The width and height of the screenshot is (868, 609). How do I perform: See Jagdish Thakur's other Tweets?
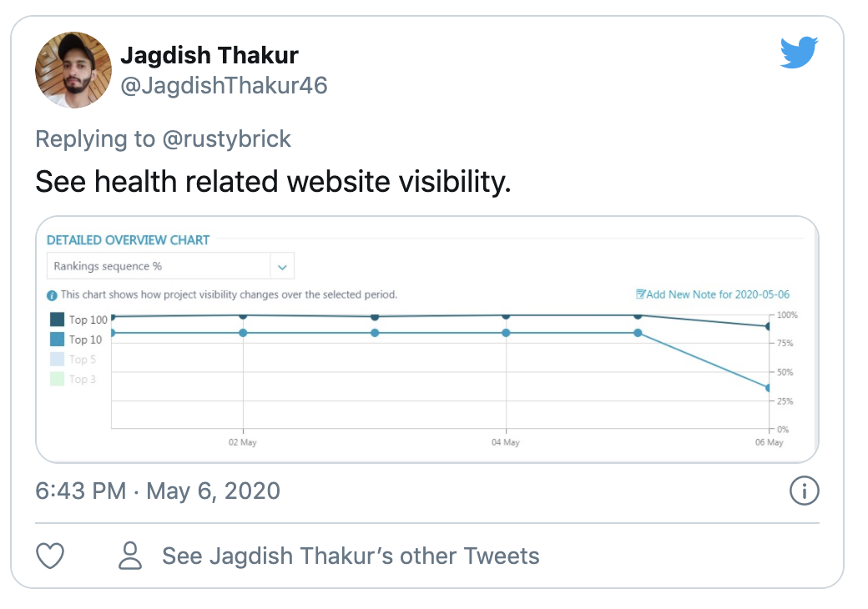click(x=351, y=556)
